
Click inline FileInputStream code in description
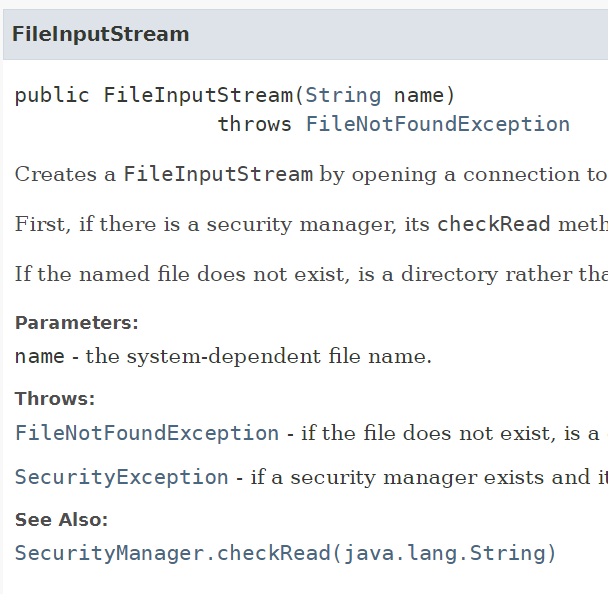tap(218, 174)
